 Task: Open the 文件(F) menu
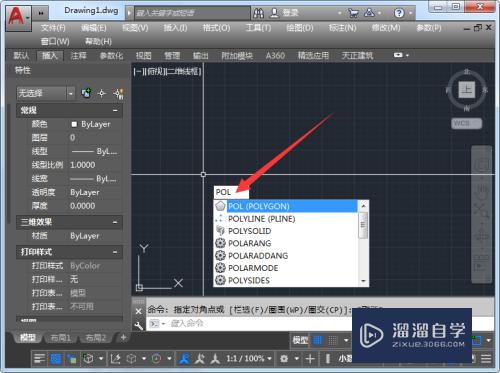click(53, 28)
